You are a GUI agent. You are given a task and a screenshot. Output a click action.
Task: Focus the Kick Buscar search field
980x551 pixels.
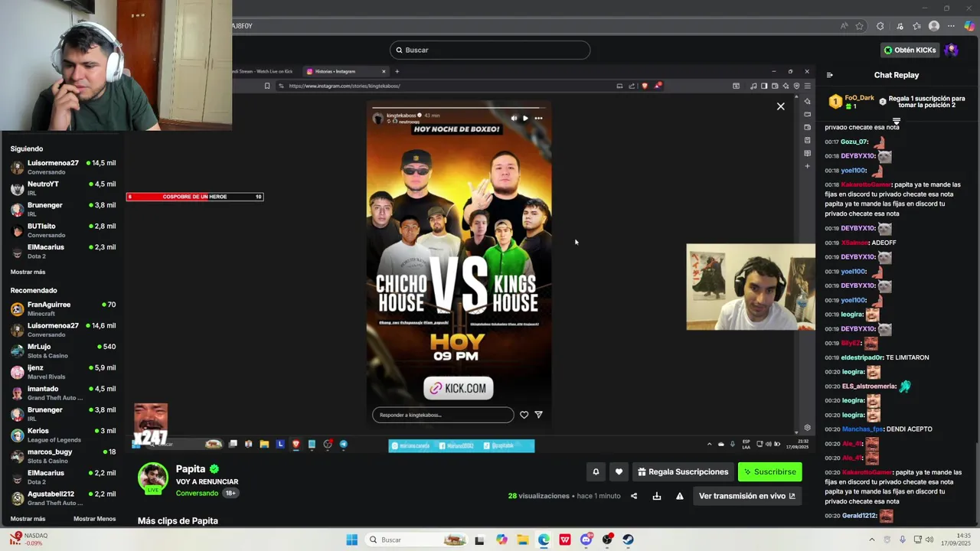tap(490, 50)
